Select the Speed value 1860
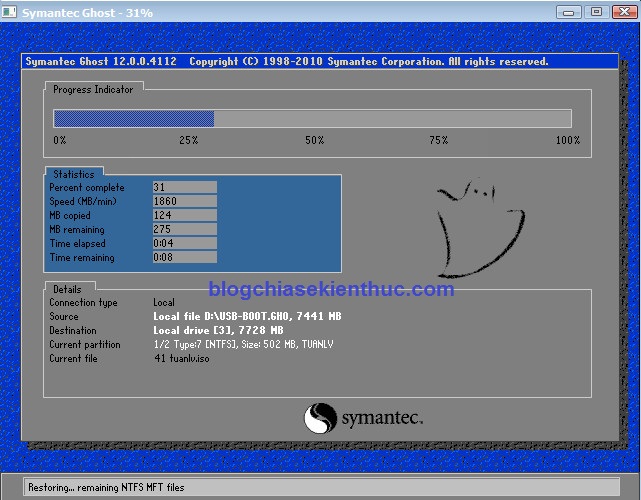Image resolution: width=641 pixels, height=500 pixels. coord(185,201)
